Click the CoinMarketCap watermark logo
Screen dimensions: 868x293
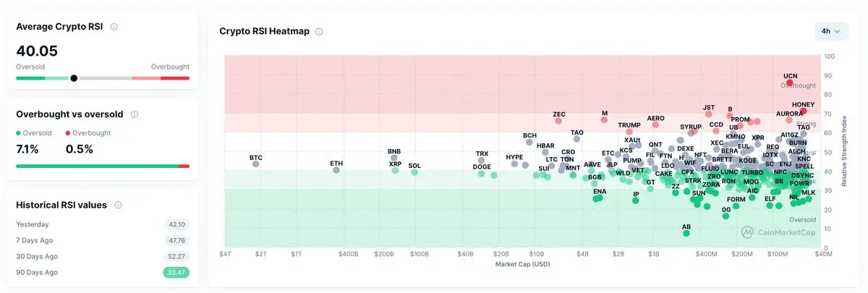[x=777, y=232]
